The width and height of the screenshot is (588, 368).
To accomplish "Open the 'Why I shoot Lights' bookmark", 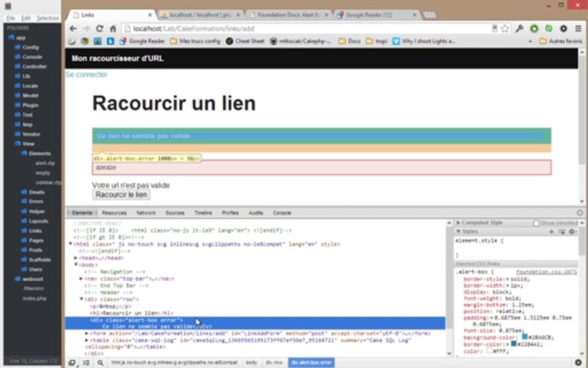I will click(424, 41).
